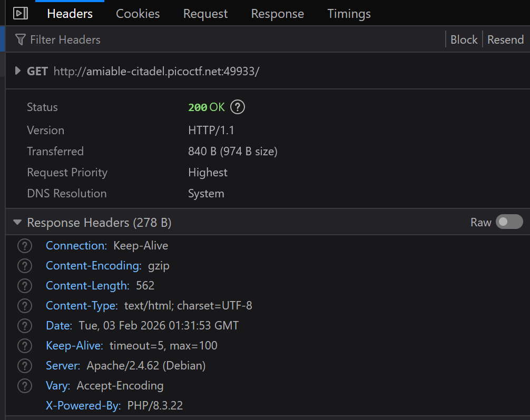This screenshot has width=530, height=420.
Task: Switch to the Cookies tab
Action: tap(138, 14)
